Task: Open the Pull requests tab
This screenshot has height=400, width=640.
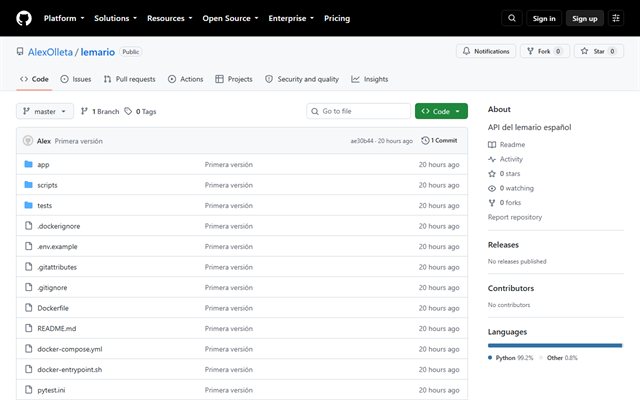Action: (129, 79)
